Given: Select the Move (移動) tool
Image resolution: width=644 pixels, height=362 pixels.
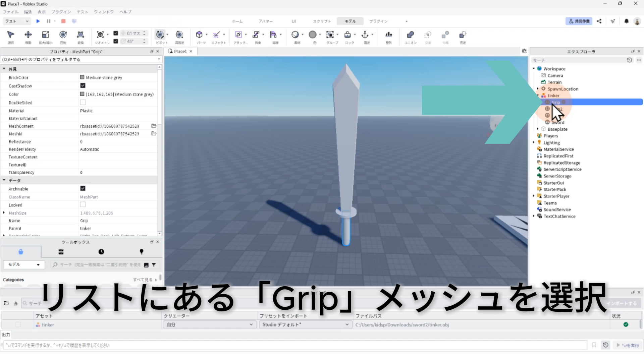Looking at the screenshot, I should pyautogui.click(x=28, y=35).
